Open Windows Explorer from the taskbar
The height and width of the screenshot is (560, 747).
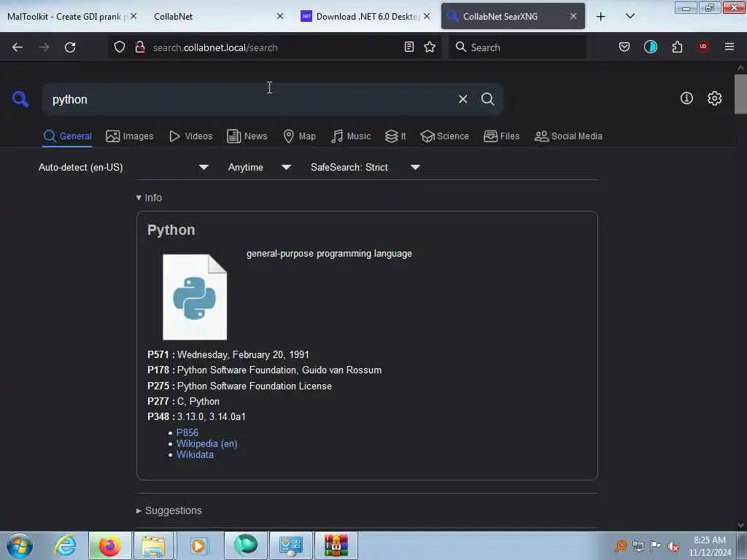pyautogui.click(x=153, y=545)
